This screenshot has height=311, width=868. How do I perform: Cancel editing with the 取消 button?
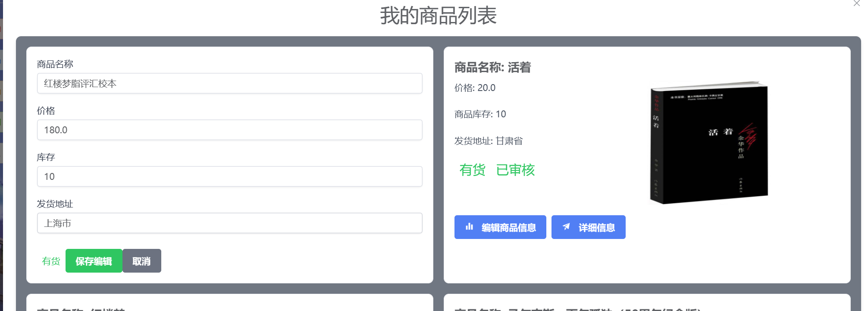click(141, 261)
